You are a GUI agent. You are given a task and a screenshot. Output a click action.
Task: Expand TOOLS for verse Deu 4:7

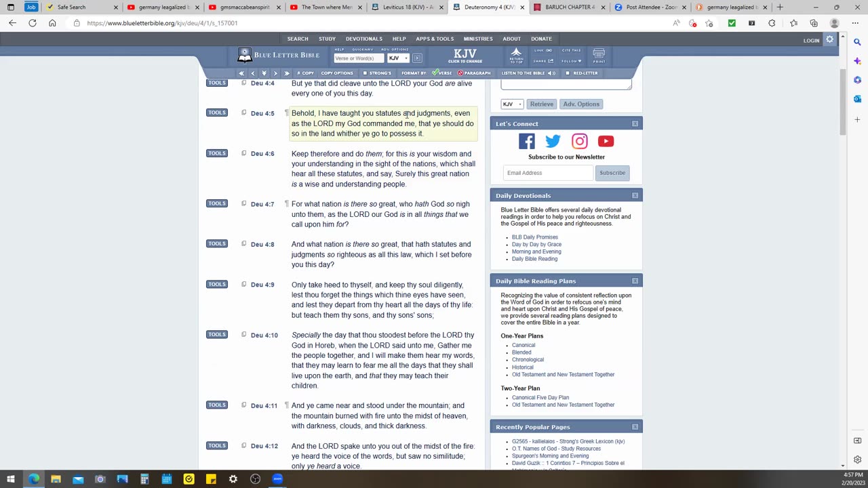click(x=217, y=203)
